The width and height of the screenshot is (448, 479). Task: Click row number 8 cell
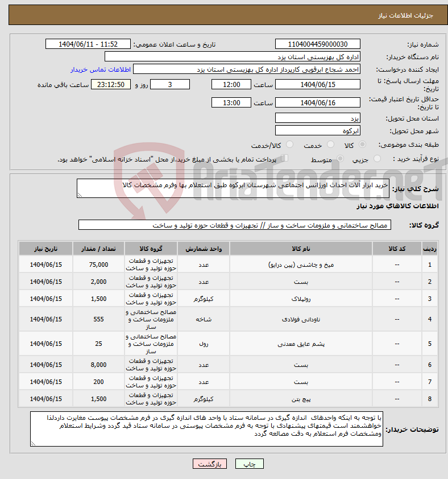430,399
